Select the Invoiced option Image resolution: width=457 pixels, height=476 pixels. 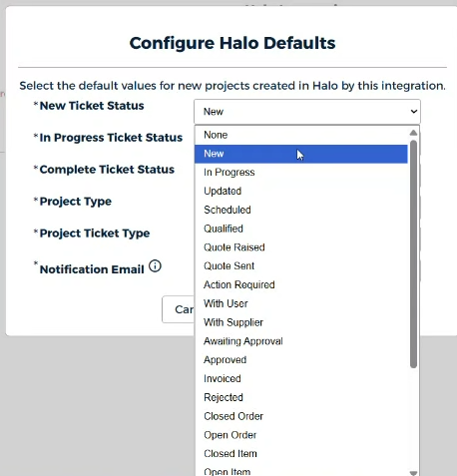point(301,379)
